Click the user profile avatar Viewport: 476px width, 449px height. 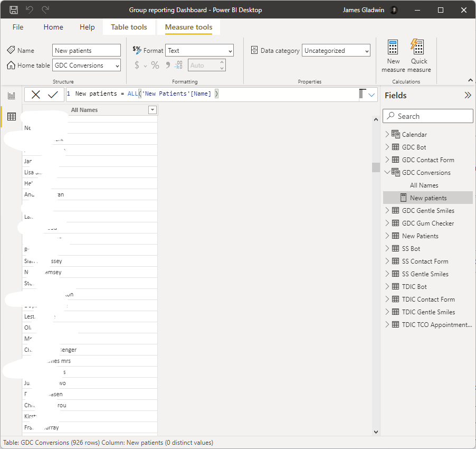394,10
